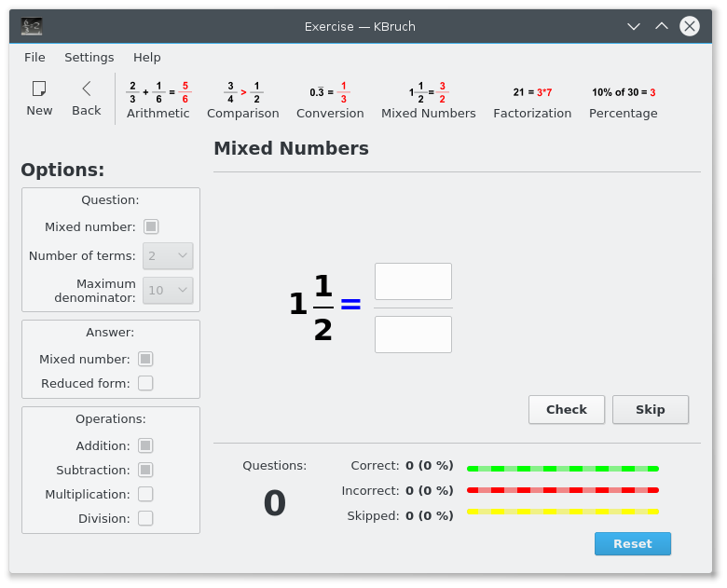Screen dimensions: 727x588
Task: Enable the Multiplication operation checkbox
Action: point(145,494)
